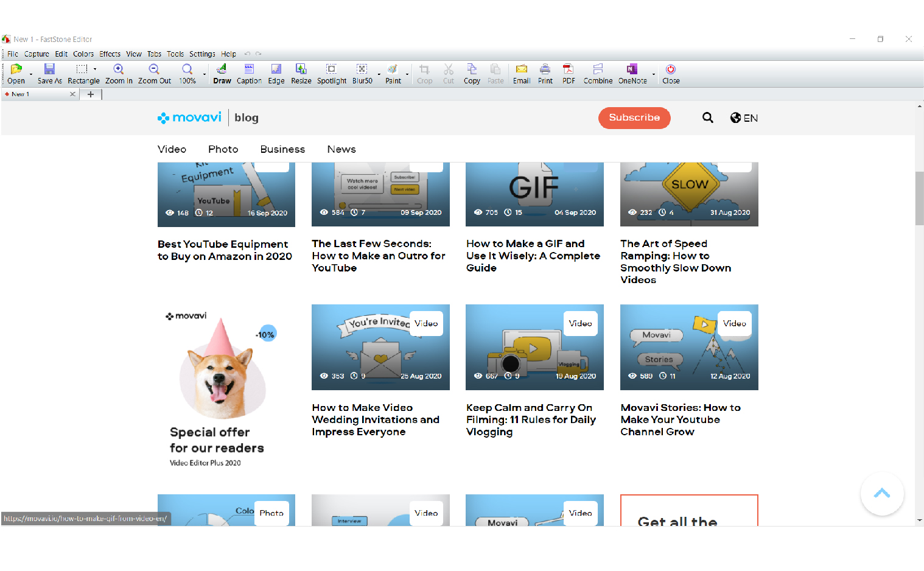924x571 pixels.
Task: Click the Cut scissors icon
Action: (x=449, y=74)
